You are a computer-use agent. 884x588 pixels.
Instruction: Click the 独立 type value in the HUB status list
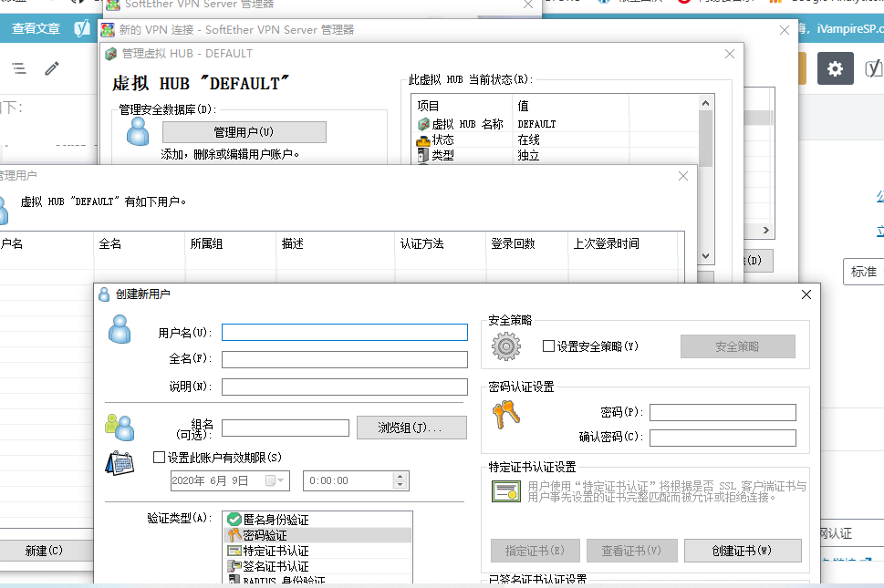pyautogui.click(x=529, y=155)
